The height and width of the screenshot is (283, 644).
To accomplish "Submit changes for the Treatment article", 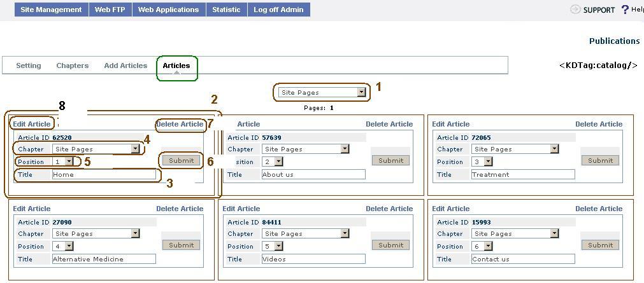I will [600, 160].
